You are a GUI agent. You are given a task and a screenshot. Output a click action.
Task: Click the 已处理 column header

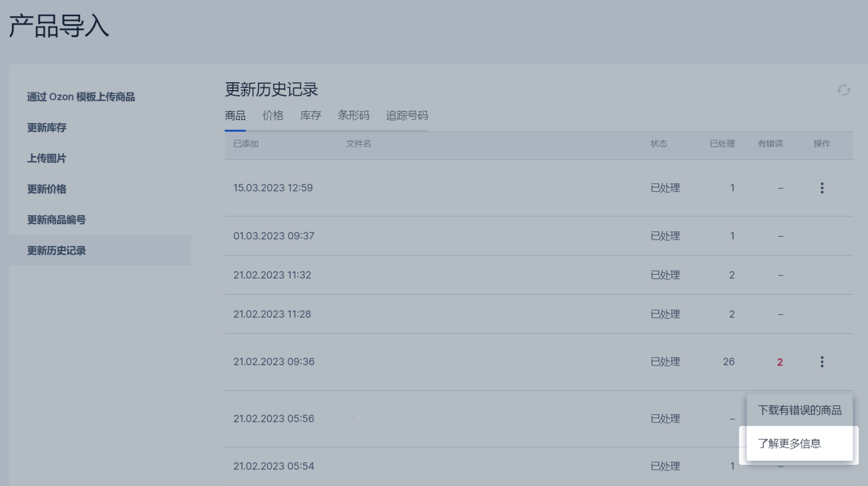pos(722,144)
